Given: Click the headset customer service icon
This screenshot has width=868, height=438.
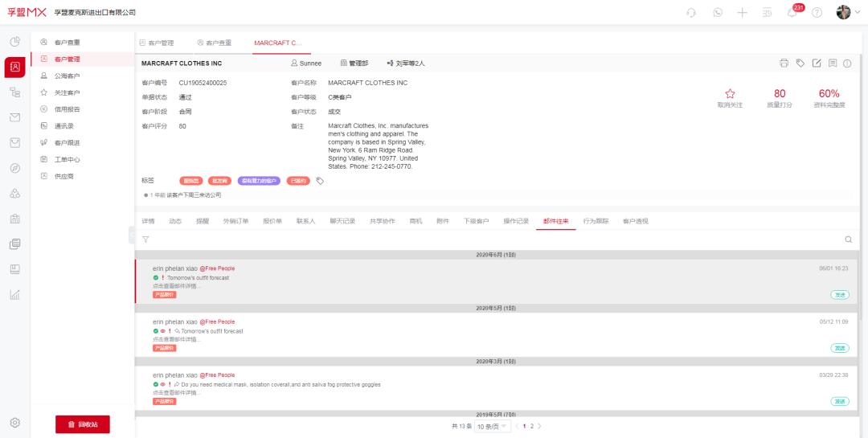Looking at the screenshot, I should click(x=691, y=13).
